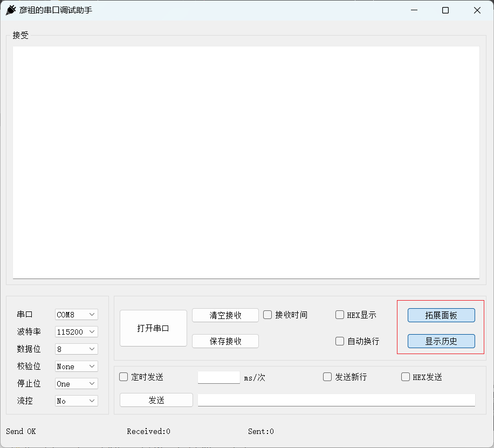Click the 校验位 label
Viewport: 494px width, 448px height.
(29, 366)
